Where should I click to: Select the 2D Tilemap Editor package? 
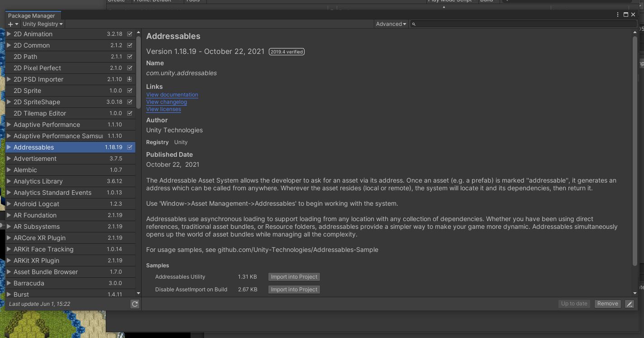pyautogui.click(x=70, y=113)
